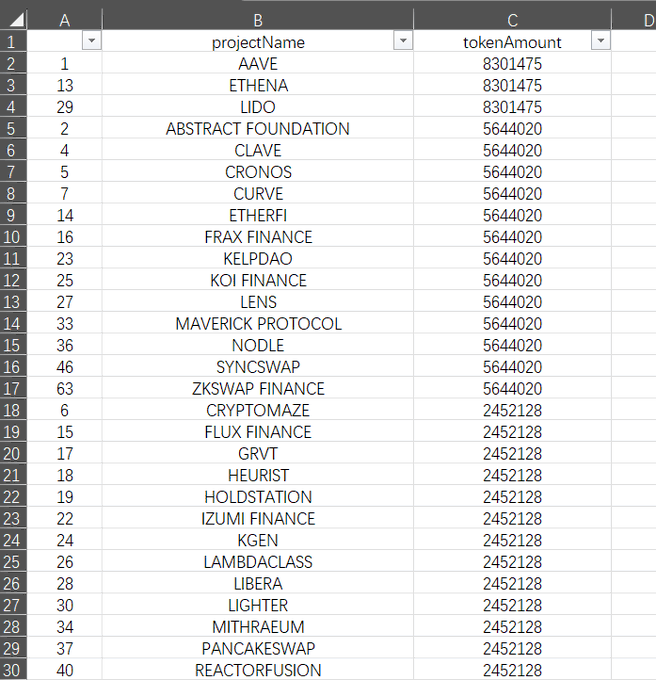Click index 40 in REACTORFUSION's row
This screenshot has width=656, height=680.
(x=65, y=670)
